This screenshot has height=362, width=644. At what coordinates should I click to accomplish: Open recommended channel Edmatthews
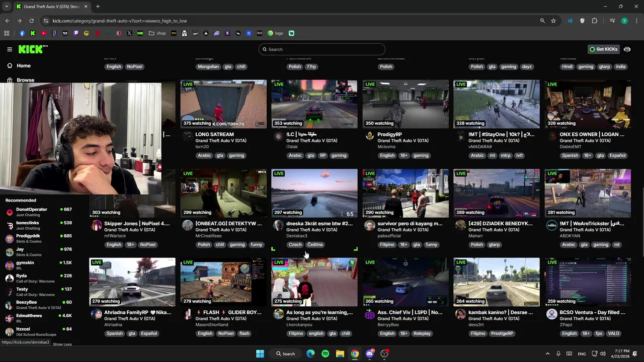point(38,318)
